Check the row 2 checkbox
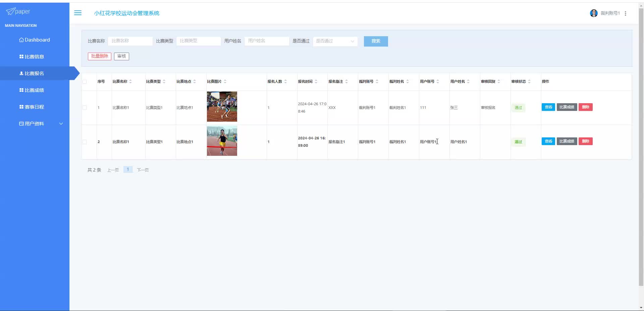The width and height of the screenshot is (644, 311). [x=85, y=142]
